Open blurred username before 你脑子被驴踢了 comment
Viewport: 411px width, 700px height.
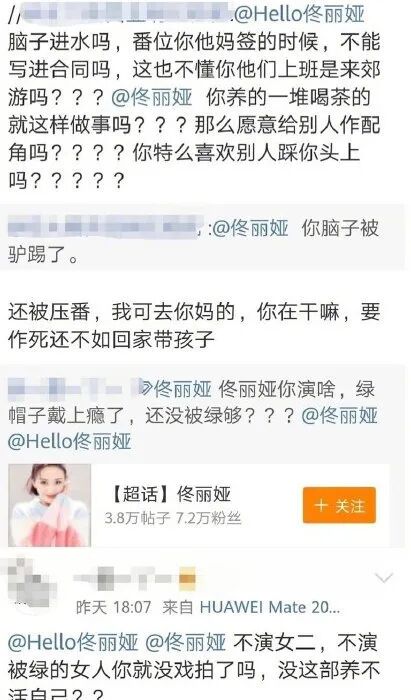click(103, 228)
